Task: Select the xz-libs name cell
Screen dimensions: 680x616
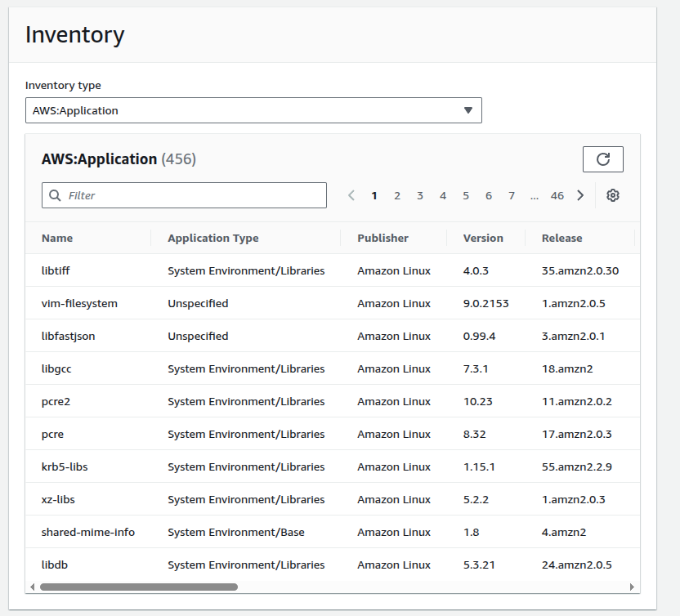Action: [58, 499]
